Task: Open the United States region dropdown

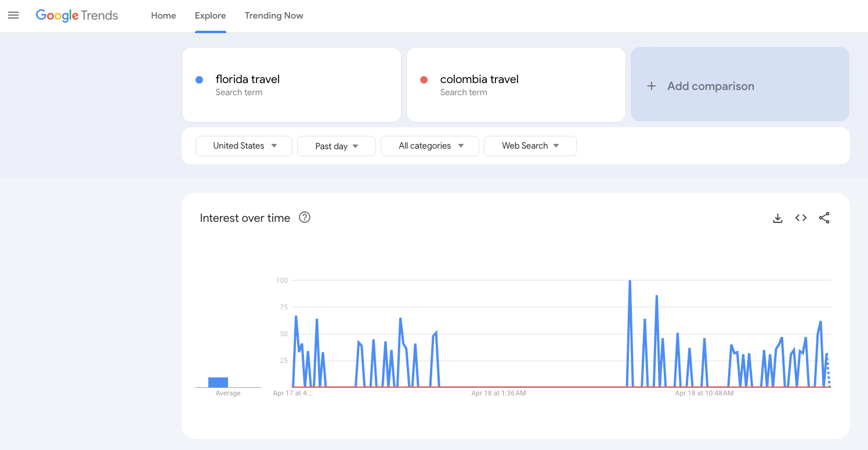Action: tap(244, 146)
